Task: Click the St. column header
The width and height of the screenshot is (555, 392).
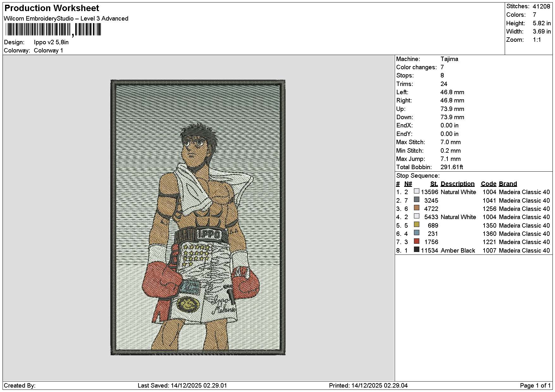Action: [x=434, y=184]
